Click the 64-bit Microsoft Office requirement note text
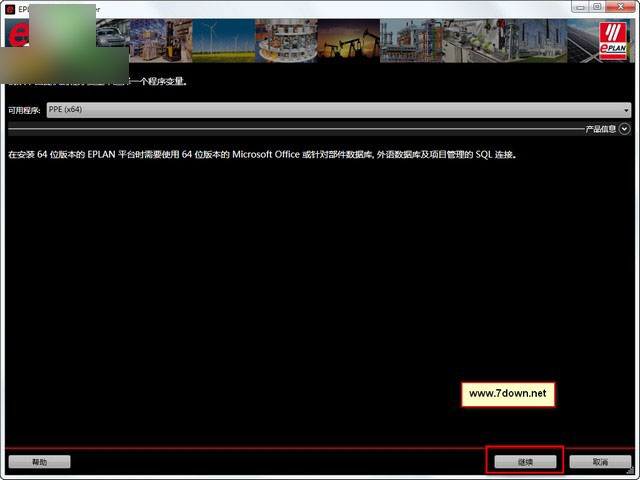Screen dimensions: 640x480 [263, 155]
